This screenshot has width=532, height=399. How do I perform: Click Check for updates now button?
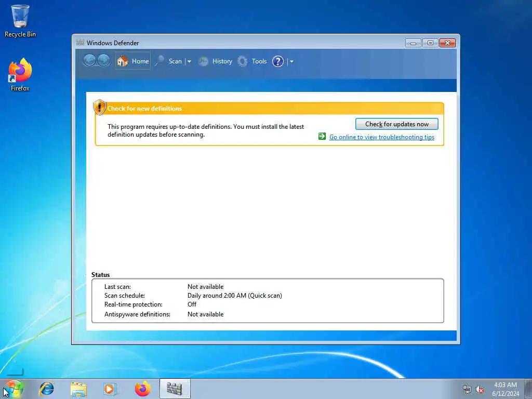click(x=396, y=124)
